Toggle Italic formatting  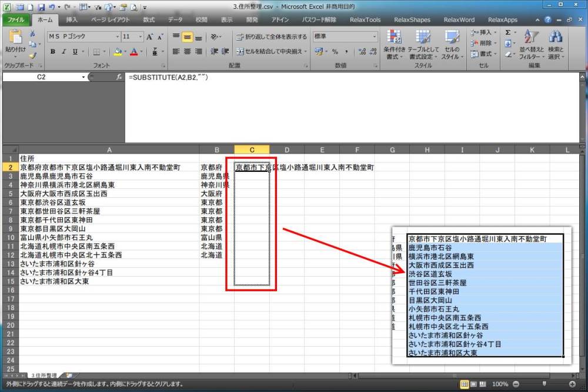coord(64,52)
